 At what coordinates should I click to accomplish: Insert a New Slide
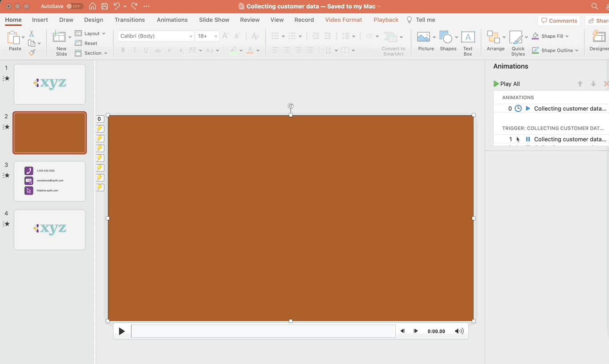tap(61, 44)
